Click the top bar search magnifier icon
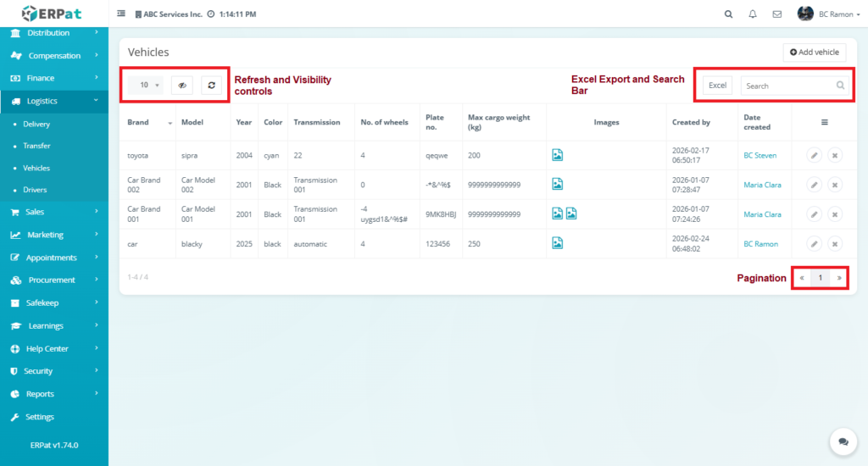This screenshot has width=868, height=466. click(729, 14)
